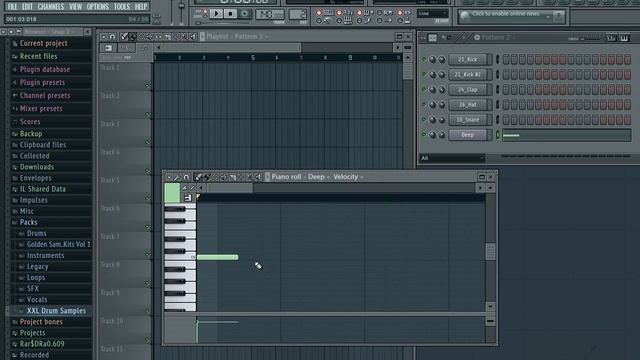Show keyboard editor in step sequencer
The height and width of the screenshot is (360, 640).
(624, 38)
